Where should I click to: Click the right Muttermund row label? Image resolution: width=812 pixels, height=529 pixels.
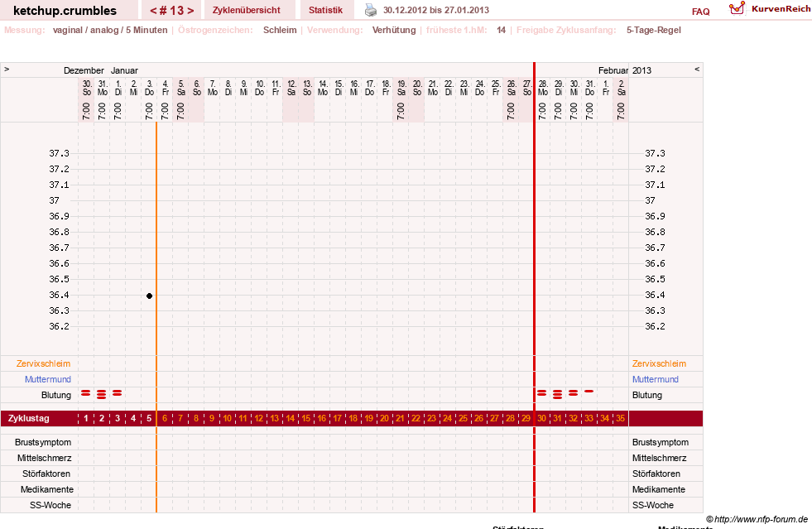click(x=655, y=379)
